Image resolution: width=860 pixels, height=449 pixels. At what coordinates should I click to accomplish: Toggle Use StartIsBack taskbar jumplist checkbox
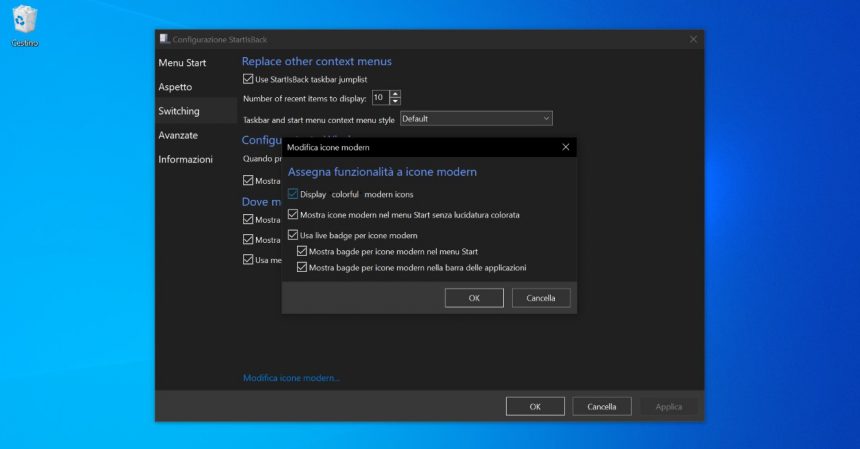click(248, 79)
